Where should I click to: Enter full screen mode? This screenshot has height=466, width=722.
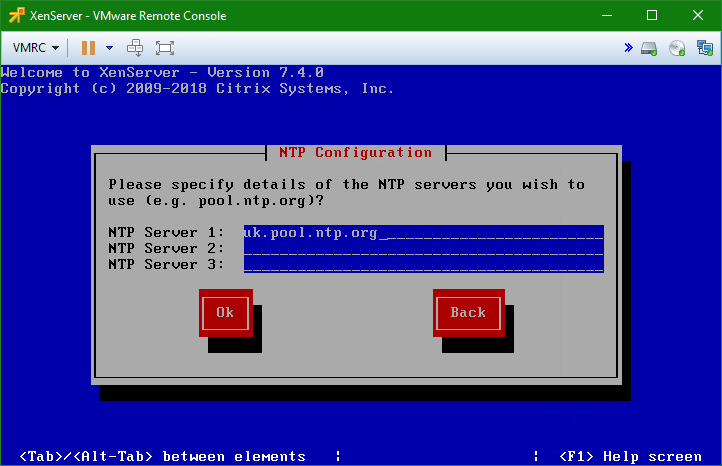(x=164, y=48)
